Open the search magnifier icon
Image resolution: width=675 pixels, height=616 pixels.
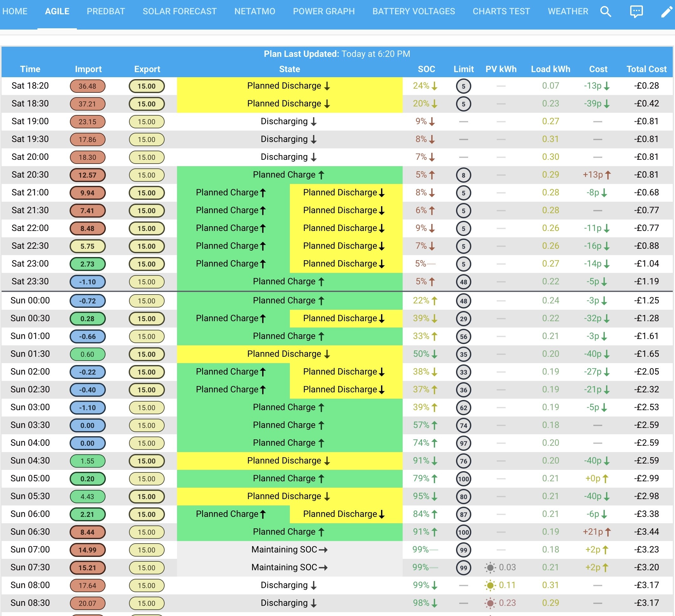point(605,11)
